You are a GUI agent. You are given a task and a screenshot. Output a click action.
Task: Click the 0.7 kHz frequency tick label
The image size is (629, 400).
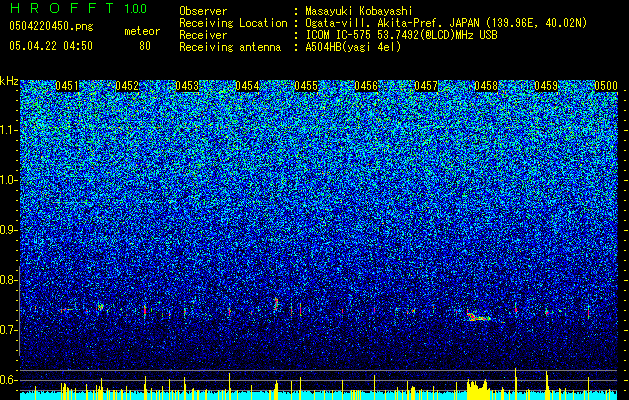[8, 330]
